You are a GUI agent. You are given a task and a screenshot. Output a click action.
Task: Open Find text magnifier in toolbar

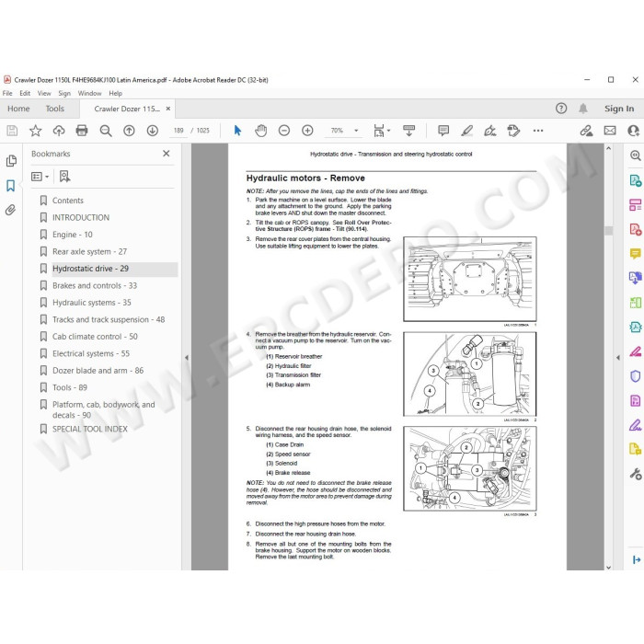pyautogui.click(x=106, y=131)
